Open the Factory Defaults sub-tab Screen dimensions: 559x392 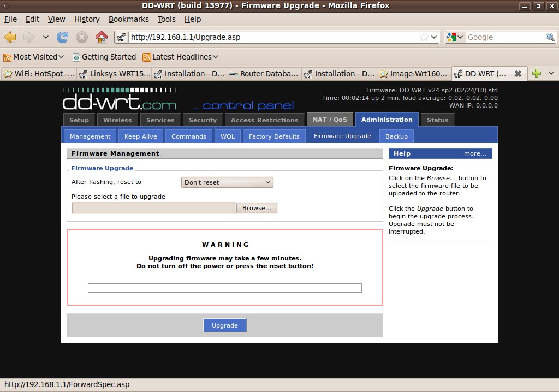click(x=274, y=136)
